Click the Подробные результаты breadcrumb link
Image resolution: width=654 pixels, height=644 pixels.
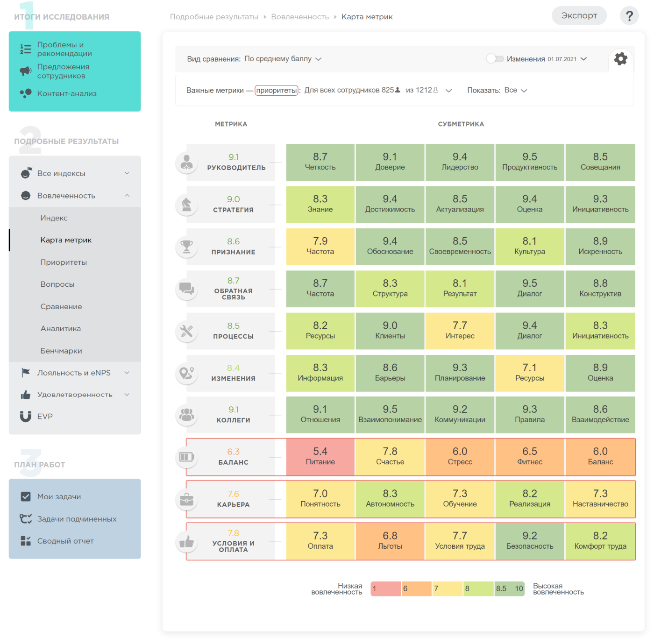(214, 17)
